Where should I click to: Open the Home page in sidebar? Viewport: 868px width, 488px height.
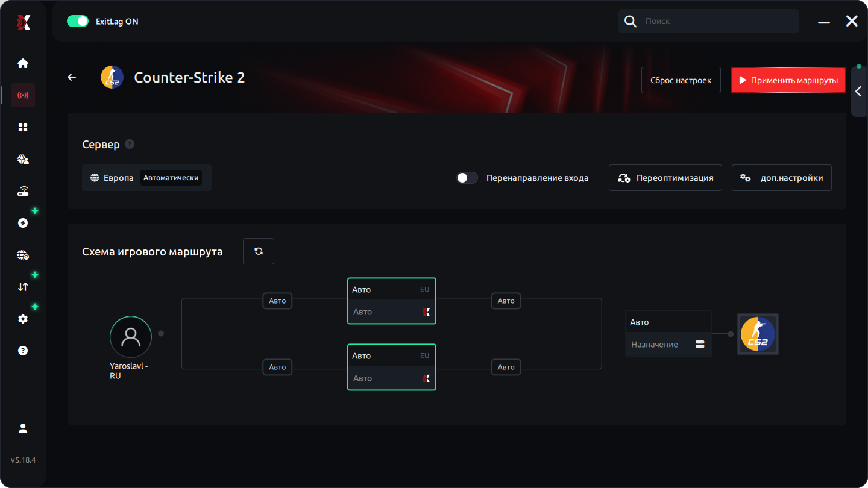click(23, 63)
